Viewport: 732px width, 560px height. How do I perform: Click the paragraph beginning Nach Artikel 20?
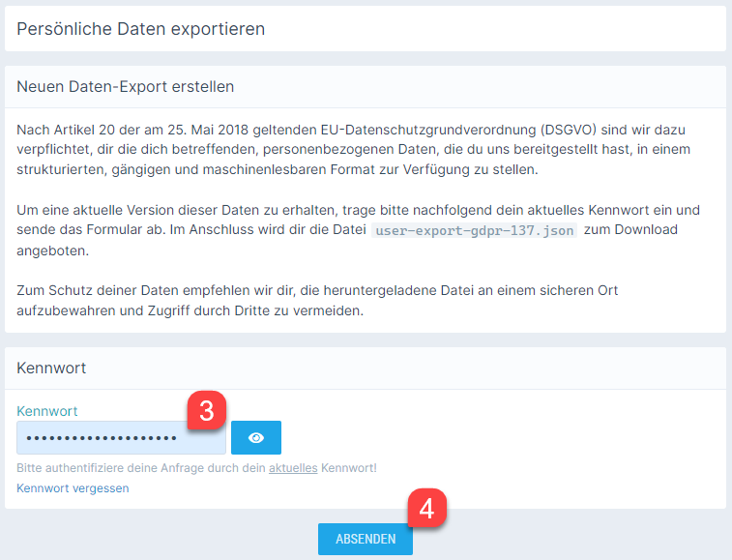click(x=353, y=150)
